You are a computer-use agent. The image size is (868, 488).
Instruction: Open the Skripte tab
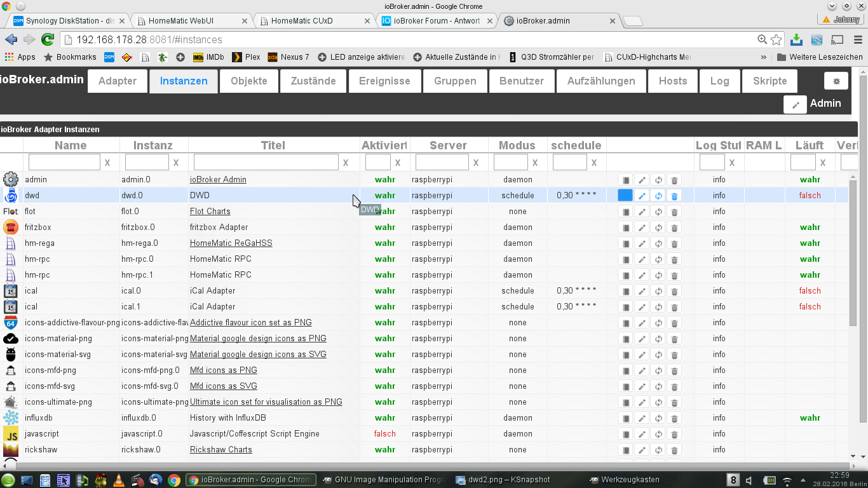[770, 81]
